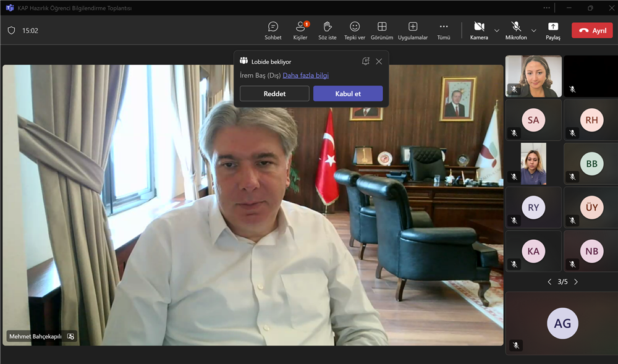Screen dimensions: 618x364
Task: Deny lobby guest with Reddet
Action: (274, 94)
